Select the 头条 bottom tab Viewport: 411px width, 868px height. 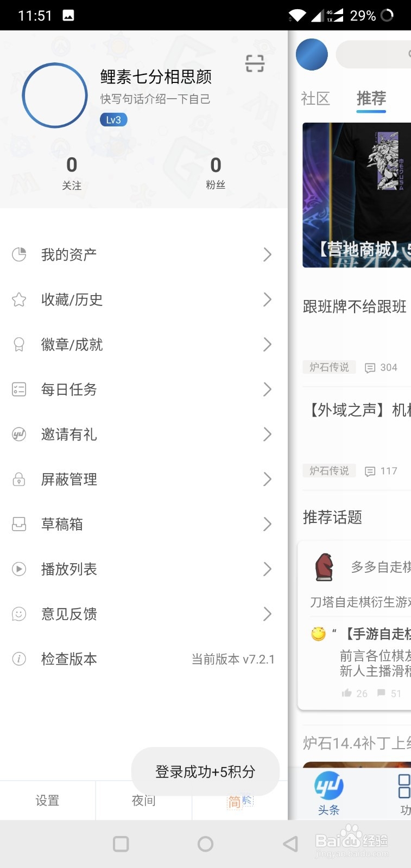click(x=328, y=793)
